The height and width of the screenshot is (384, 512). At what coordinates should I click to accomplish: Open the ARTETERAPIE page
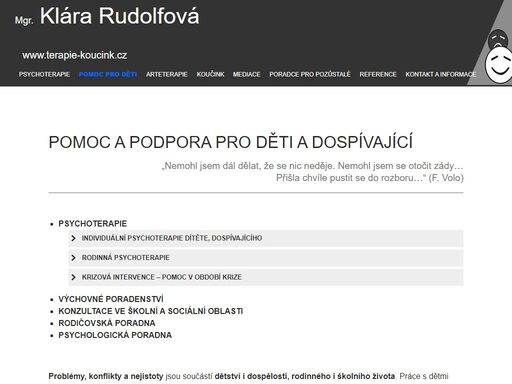(x=167, y=74)
